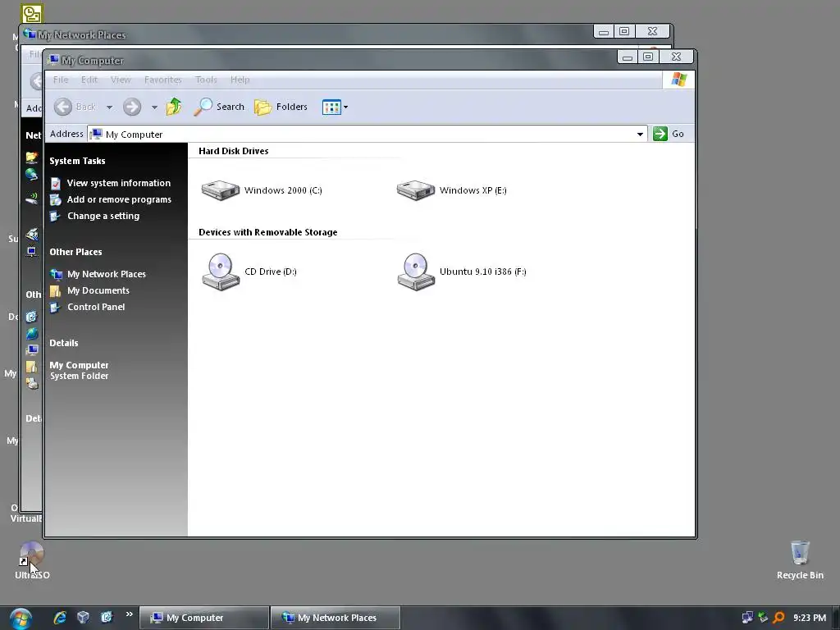Viewport: 840px width, 630px height.
Task: Click the green arrows tray icon
Action: (763, 618)
